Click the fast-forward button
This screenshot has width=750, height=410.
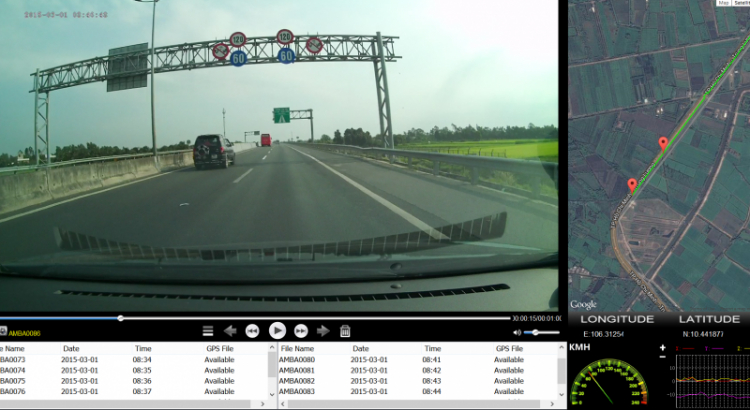(x=301, y=331)
